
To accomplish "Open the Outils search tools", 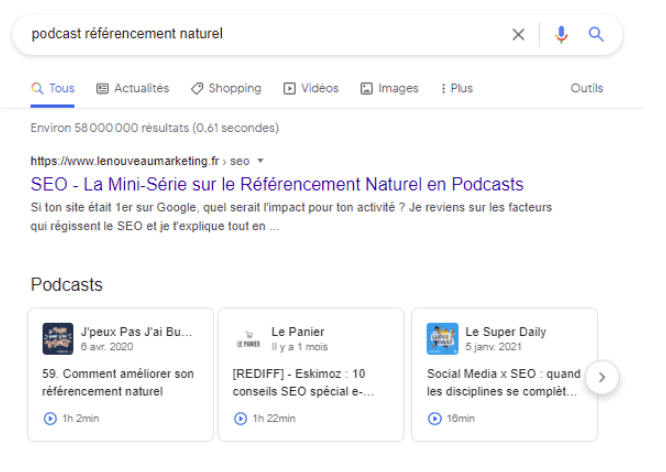I will [x=587, y=88].
